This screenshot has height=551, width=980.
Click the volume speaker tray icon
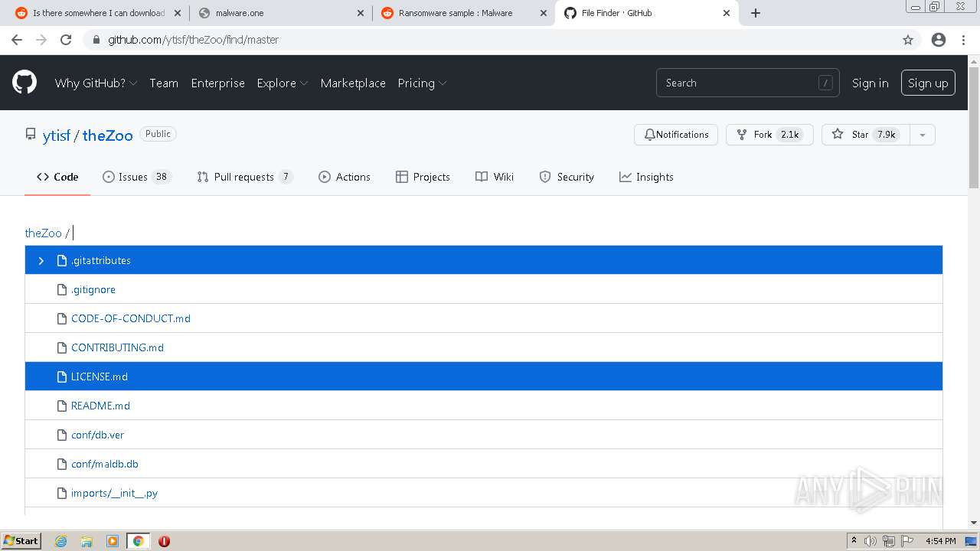[871, 541]
